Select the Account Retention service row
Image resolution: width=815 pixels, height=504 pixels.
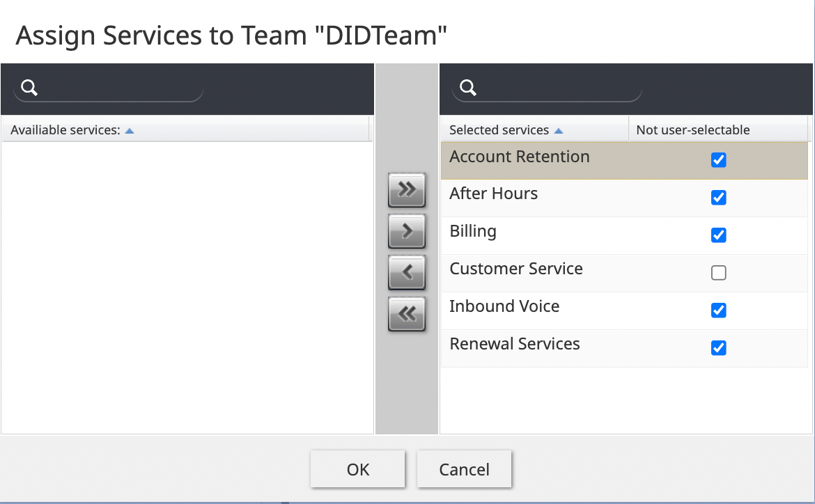[624, 161]
